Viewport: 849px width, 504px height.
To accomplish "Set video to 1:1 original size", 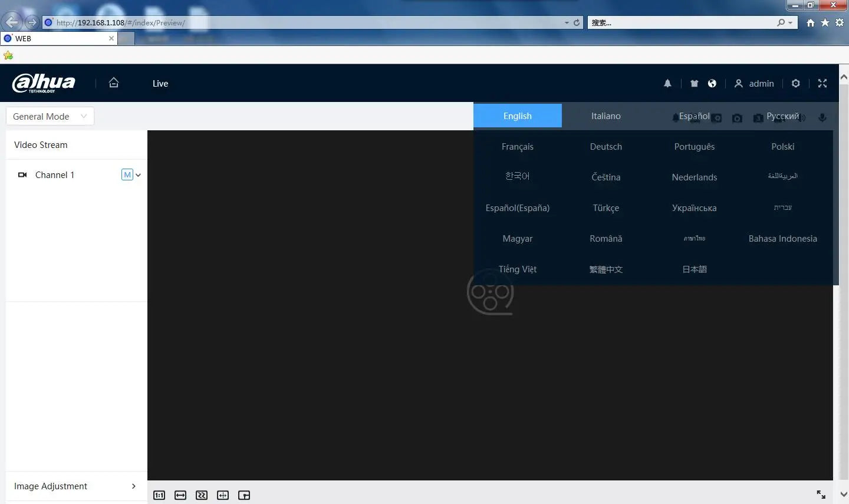I will point(159,495).
